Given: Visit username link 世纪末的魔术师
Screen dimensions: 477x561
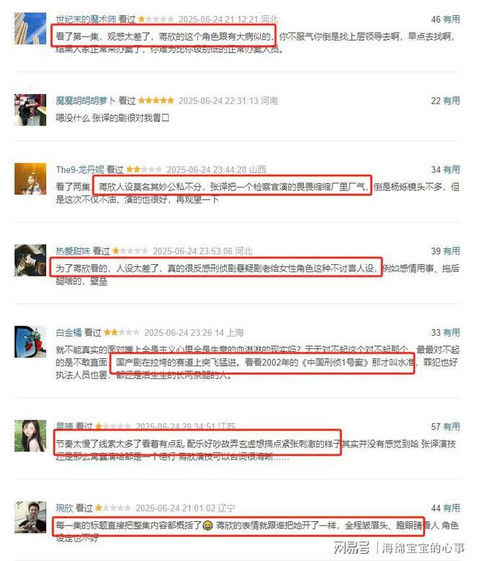Looking at the screenshot, I should [x=86, y=19].
